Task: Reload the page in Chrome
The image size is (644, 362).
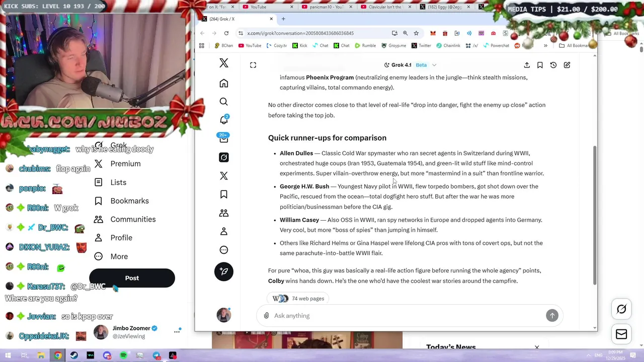Action: tap(226, 33)
